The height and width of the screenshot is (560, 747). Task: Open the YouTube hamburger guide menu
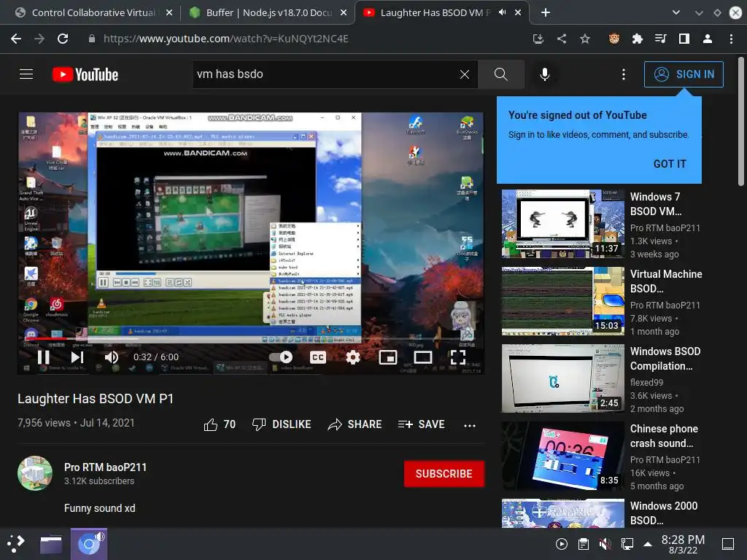pyautogui.click(x=26, y=74)
